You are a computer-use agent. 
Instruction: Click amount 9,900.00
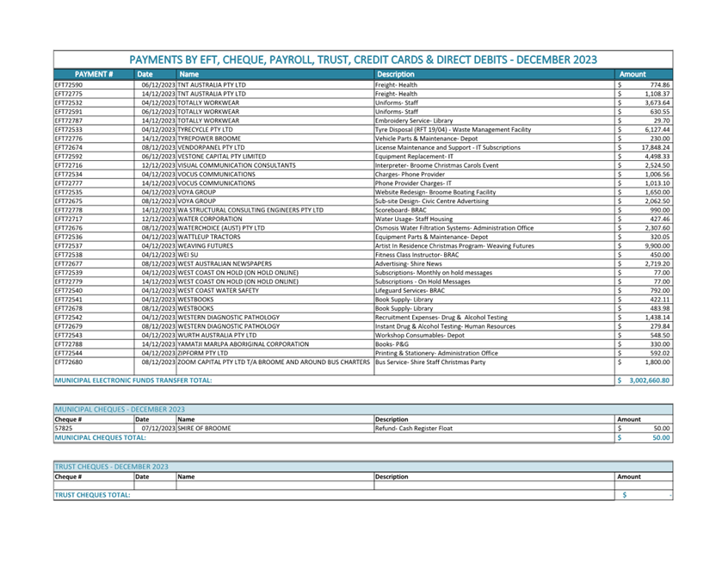coord(657,245)
